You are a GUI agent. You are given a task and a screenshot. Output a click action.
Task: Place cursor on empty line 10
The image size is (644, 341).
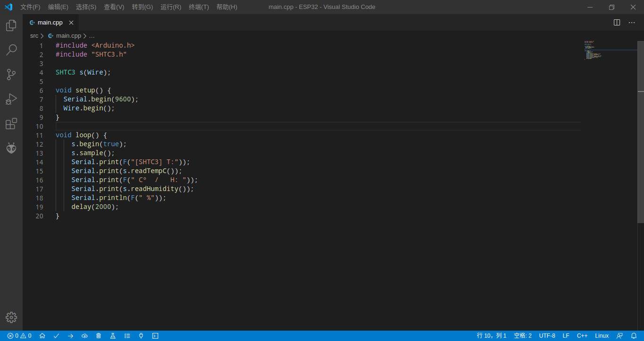318,126
